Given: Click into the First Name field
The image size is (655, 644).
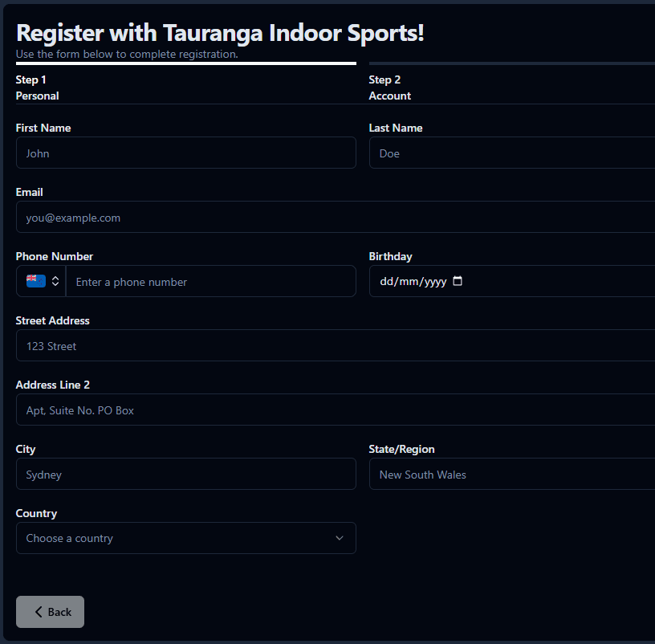Looking at the screenshot, I should [x=186, y=153].
